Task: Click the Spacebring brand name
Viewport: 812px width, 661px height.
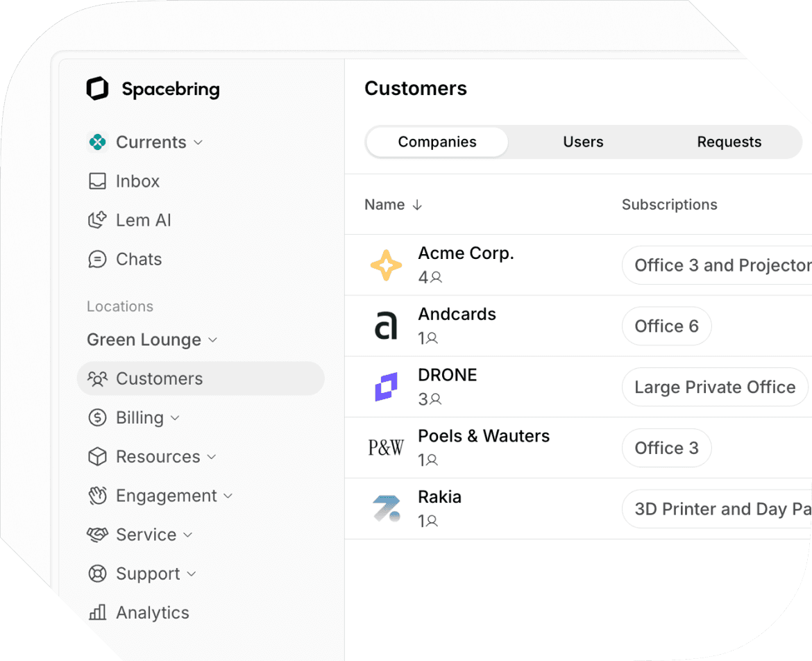Action: coord(171,90)
